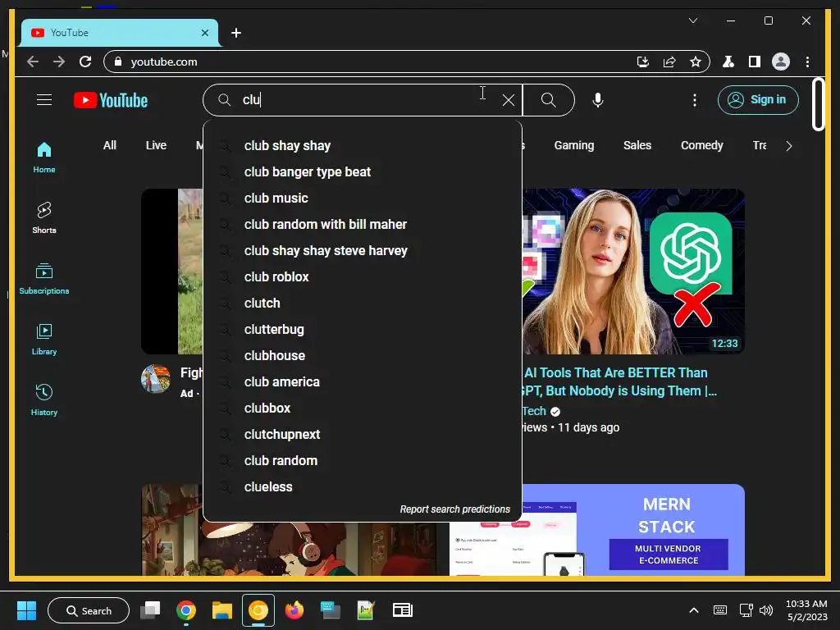
Task: Choose suggestion 'club shay shay'
Action: coord(363,146)
